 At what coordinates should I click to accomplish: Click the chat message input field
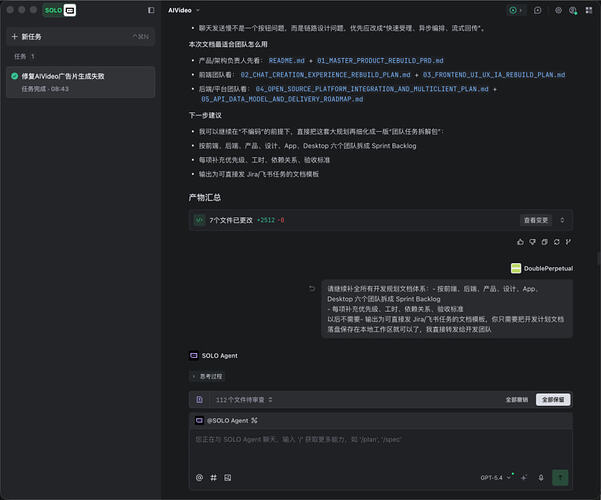pos(381,449)
